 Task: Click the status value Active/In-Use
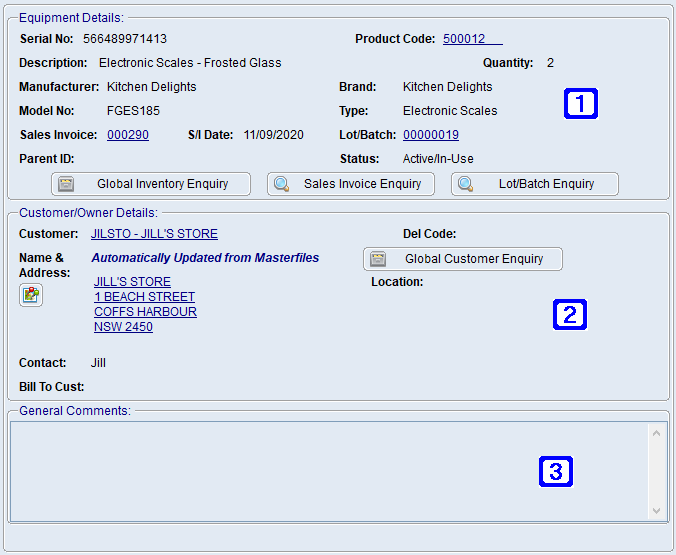pyautogui.click(x=438, y=159)
